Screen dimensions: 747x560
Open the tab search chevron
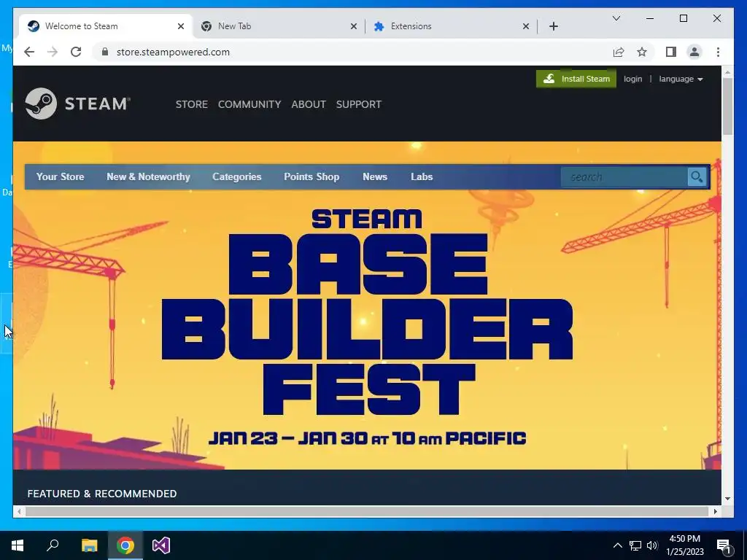tap(616, 18)
